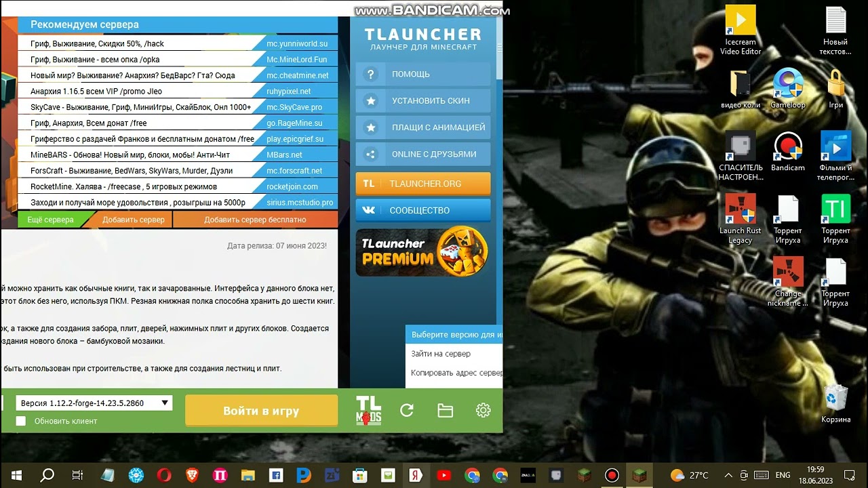The image size is (868, 488).
Task: Select Change nickname Rust desktop icon
Action: (788, 282)
